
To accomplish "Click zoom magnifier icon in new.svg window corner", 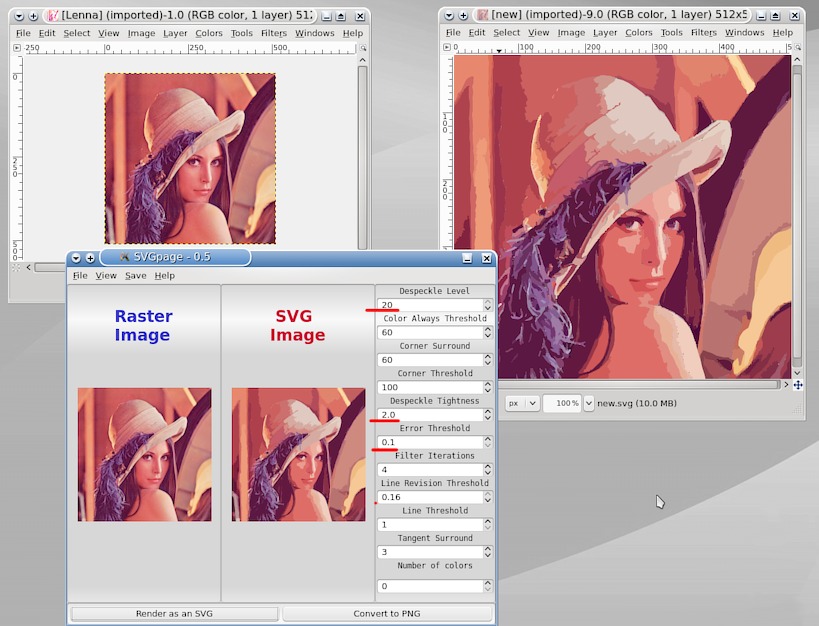I will [x=798, y=47].
